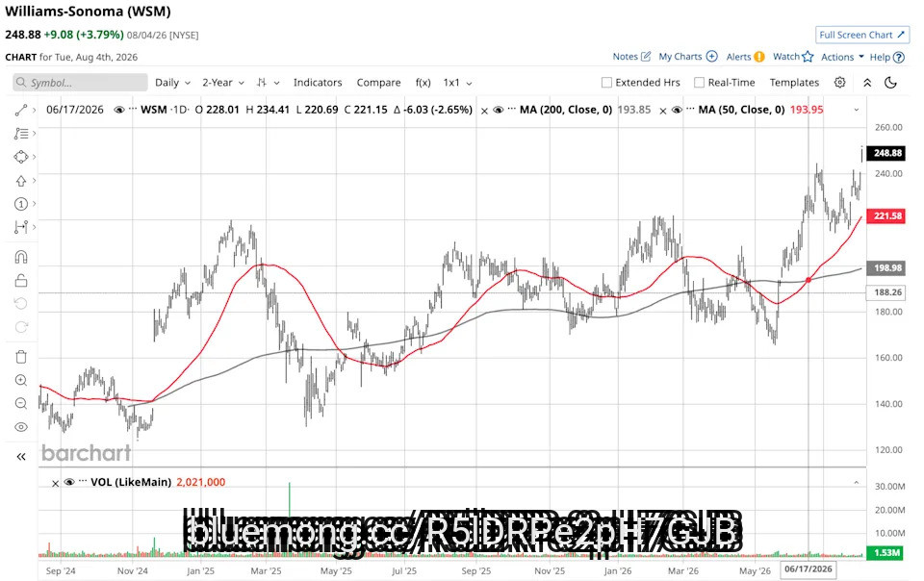Expand the shapes tool options arrow
Screen dimensions: 924x581
pos(35,157)
